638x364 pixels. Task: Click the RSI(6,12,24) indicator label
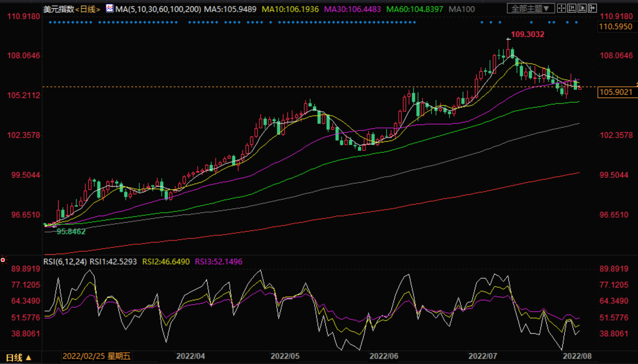[65, 262]
